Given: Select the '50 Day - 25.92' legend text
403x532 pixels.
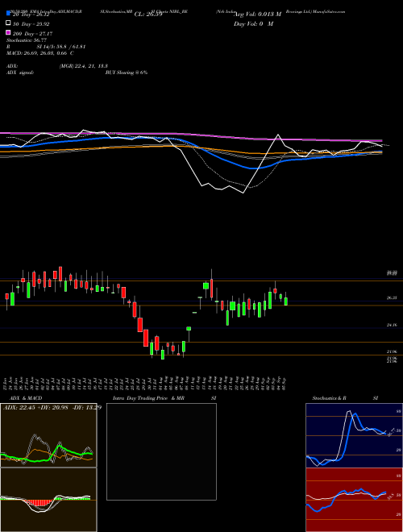Looking at the screenshot, I should pyautogui.click(x=31, y=24).
